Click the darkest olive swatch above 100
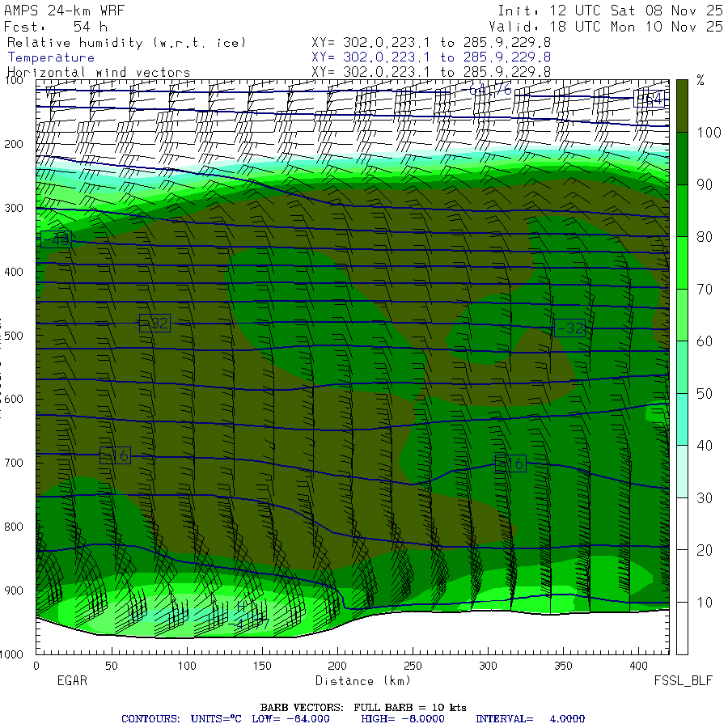728x728 pixels. pos(682,105)
